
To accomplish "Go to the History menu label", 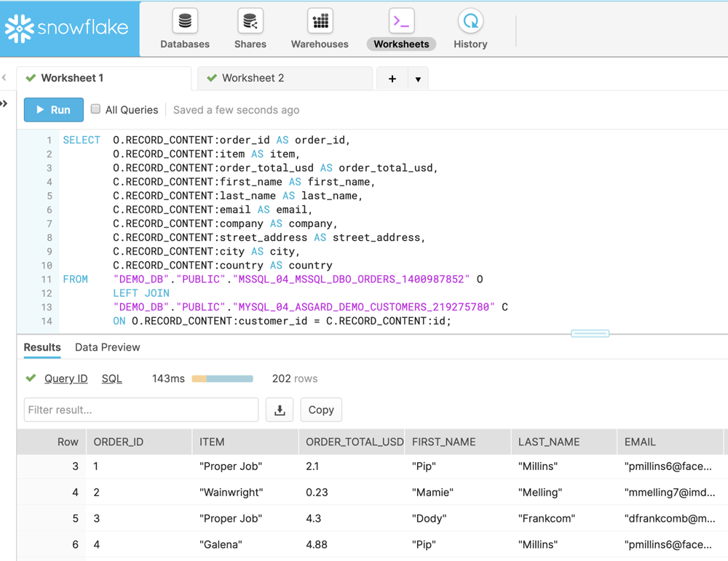I will pyautogui.click(x=470, y=44).
